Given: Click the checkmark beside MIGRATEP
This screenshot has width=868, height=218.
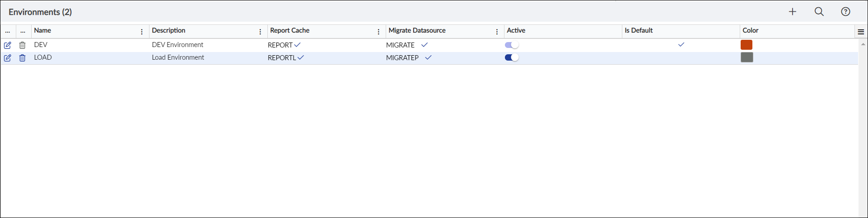Looking at the screenshot, I should 429,57.
